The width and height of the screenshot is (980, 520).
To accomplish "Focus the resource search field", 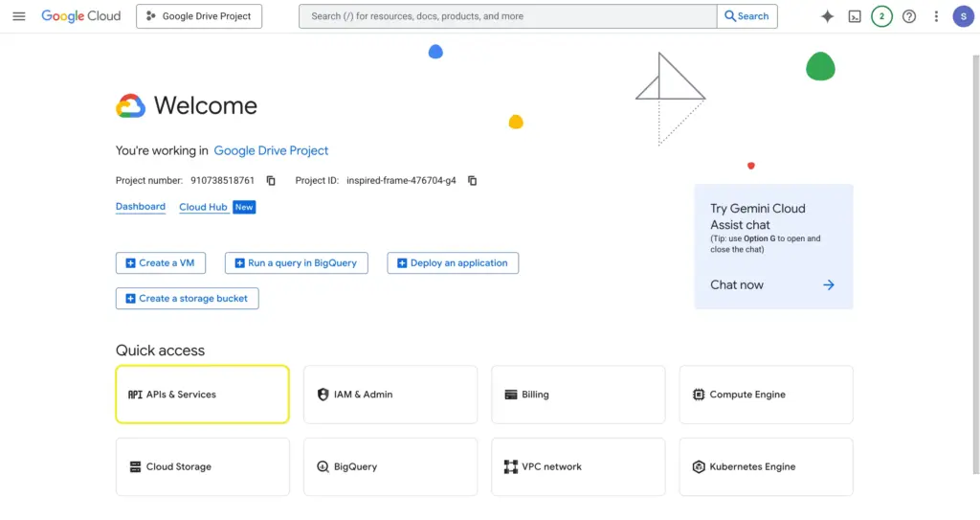I will click(507, 16).
